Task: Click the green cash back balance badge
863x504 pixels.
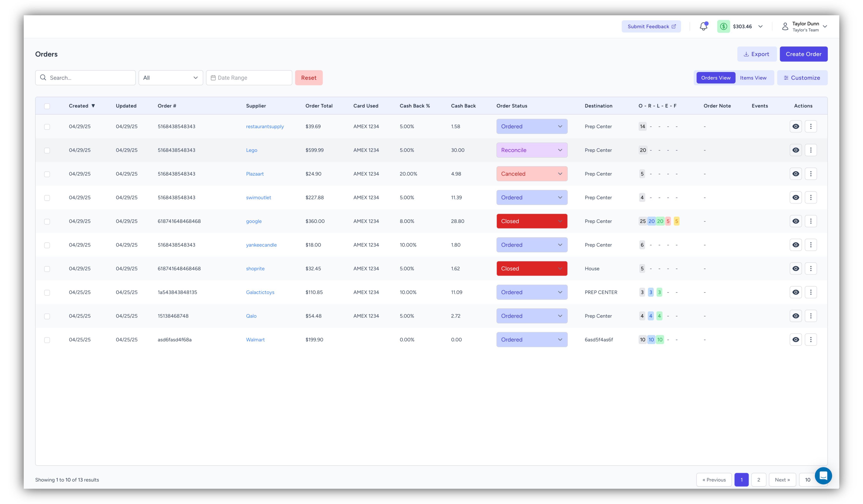Action: [x=724, y=26]
